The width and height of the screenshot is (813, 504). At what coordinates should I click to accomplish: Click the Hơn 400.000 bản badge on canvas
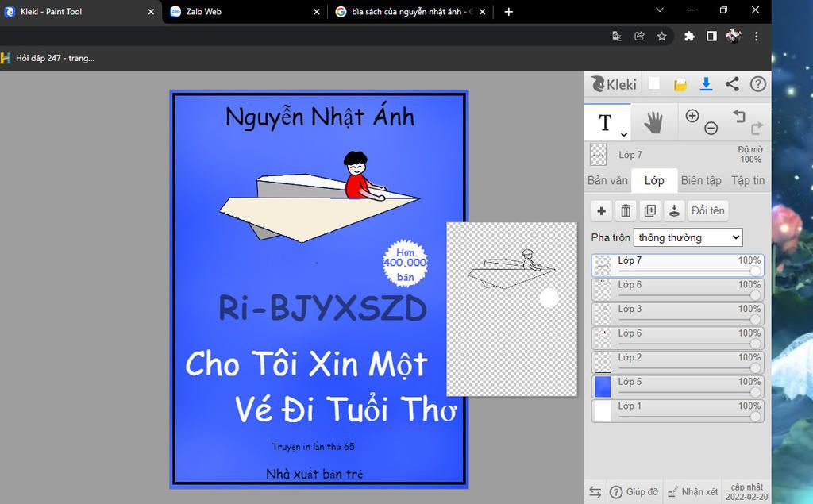click(405, 264)
